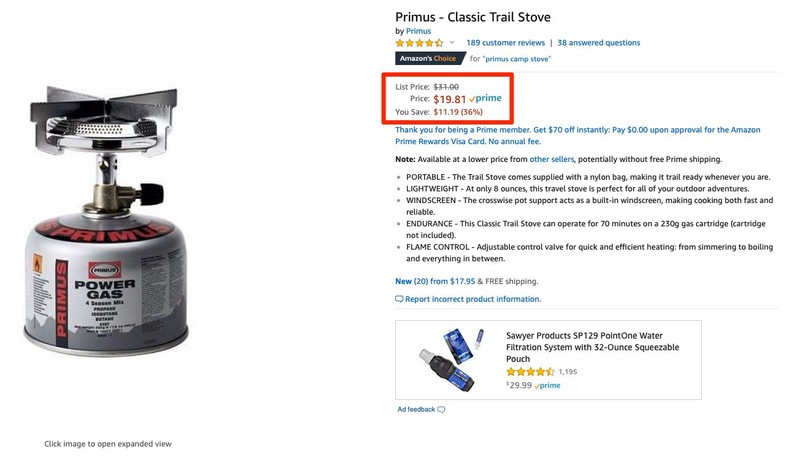790x476 pixels.
Task: Click the Sawyer ad Prime logo
Action: coord(547,385)
